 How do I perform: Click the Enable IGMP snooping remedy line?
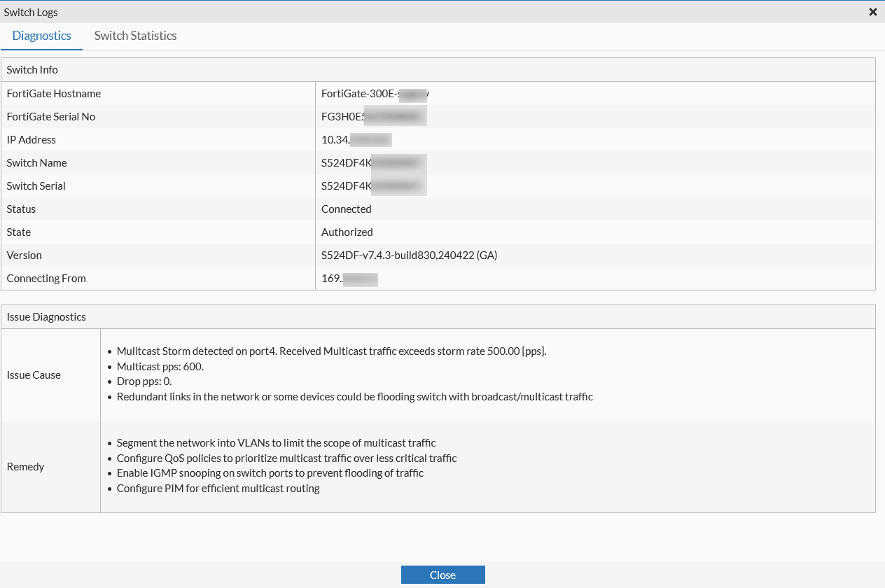click(x=270, y=473)
